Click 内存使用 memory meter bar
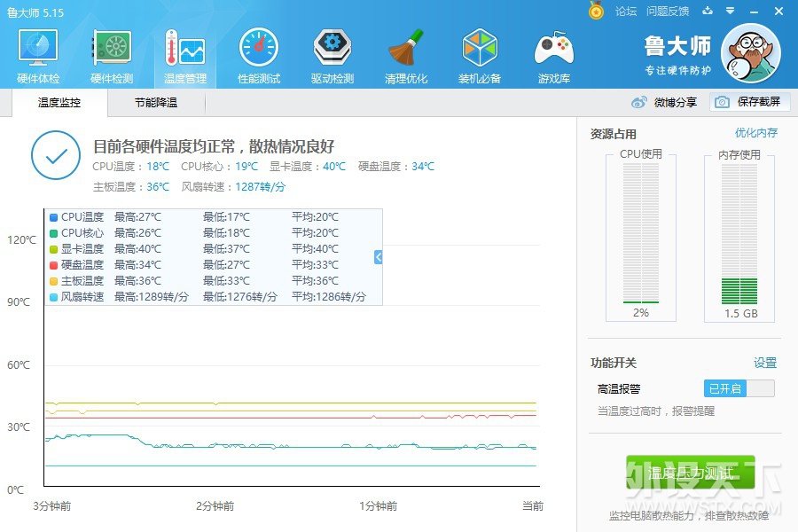This screenshot has width=798, height=532. coord(739,233)
